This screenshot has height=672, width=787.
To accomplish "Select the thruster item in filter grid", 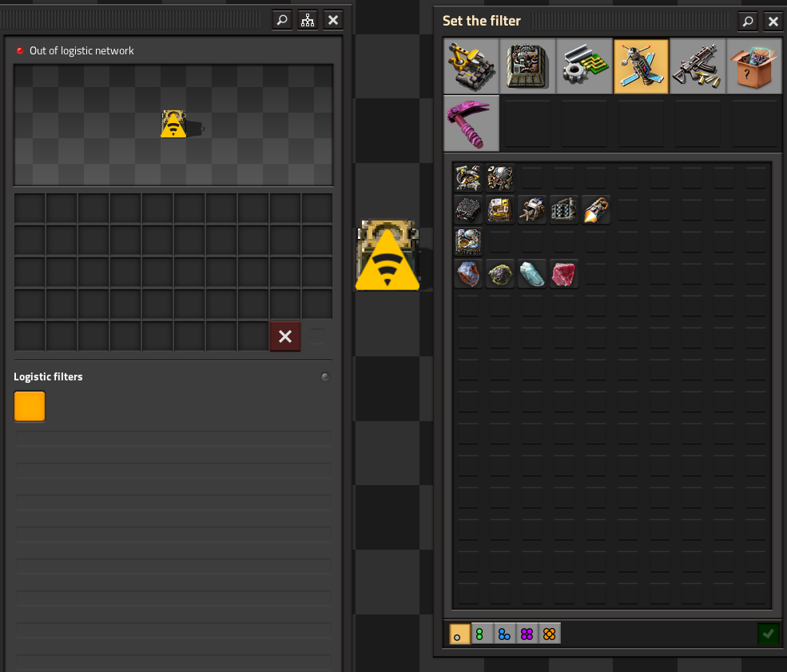I will [x=596, y=210].
